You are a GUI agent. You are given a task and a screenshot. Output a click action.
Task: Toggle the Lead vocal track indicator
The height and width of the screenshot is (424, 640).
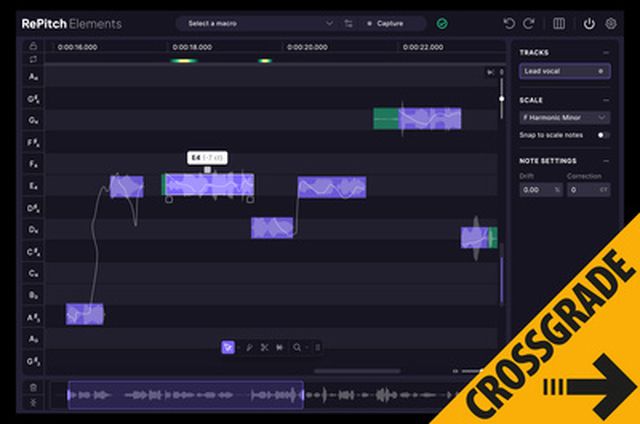601,71
